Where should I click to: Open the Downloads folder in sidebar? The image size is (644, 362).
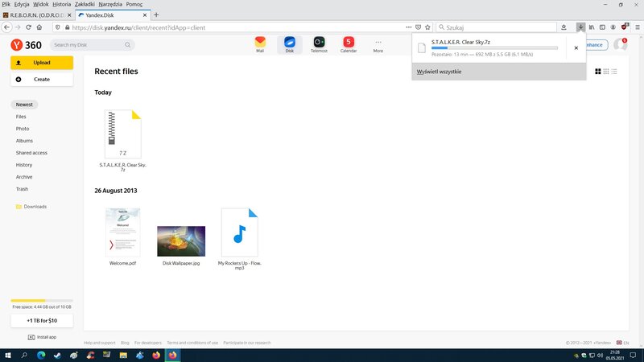pyautogui.click(x=31, y=207)
